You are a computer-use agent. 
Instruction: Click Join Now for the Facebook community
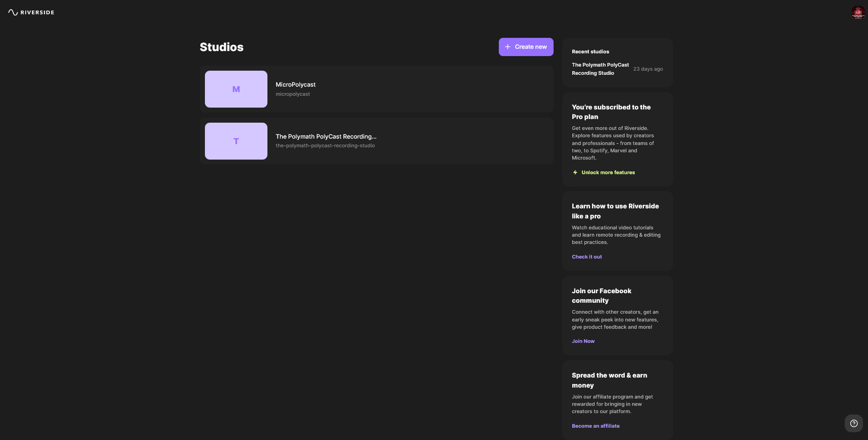[x=583, y=341]
